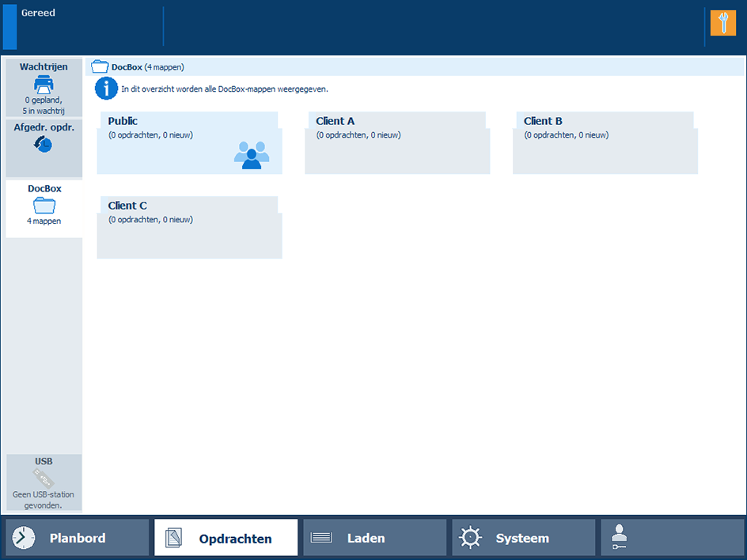Image resolution: width=747 pixels, height=560 pixels.
Task: Click the DocBox folder icon in sidebar
Action: [44, 206]
